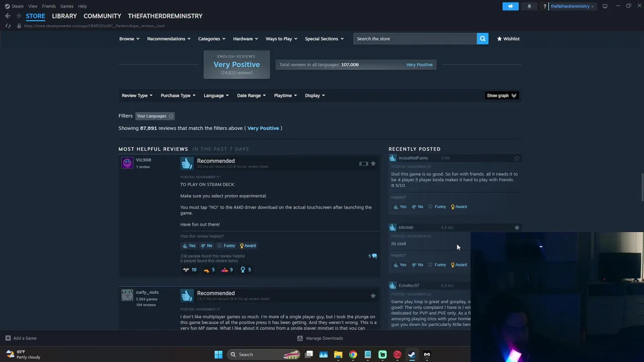Viewport: 644px width, 362px height.
Task: Give an Award to Vic308's review
Action: 248,246
